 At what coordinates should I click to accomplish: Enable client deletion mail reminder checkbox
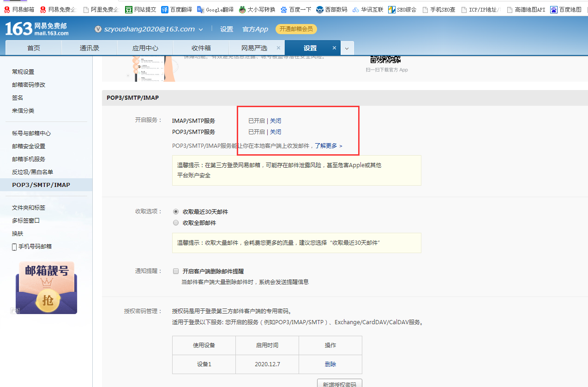pos(175,271)
